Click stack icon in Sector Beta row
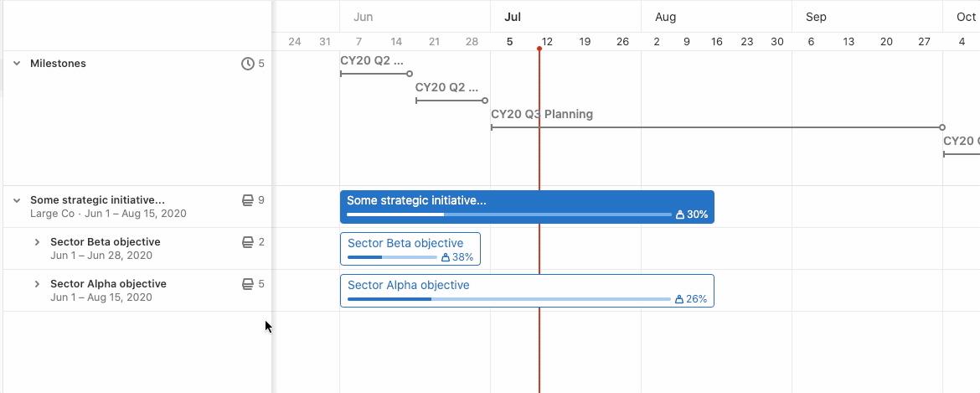Screen dimensions: 980x393 (x=247, y=242)
